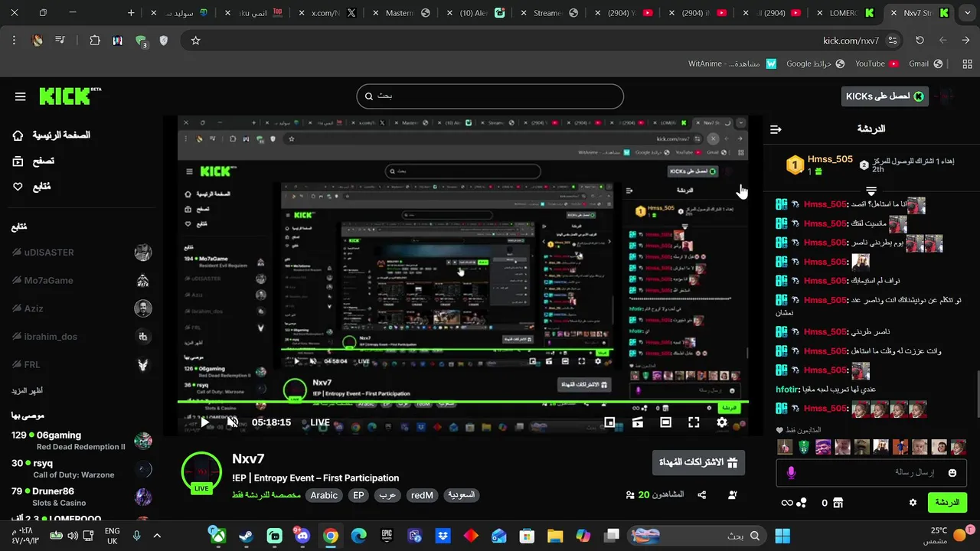Jump to LIVE in the player
The image size is (980, 551).
click(x=320, y=422)
